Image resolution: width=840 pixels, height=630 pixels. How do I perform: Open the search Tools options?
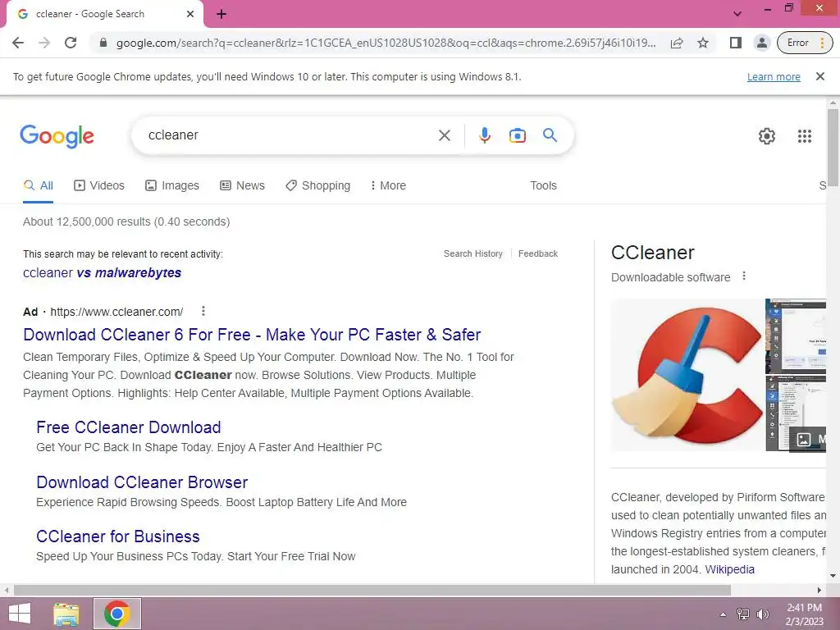(543, 185)
